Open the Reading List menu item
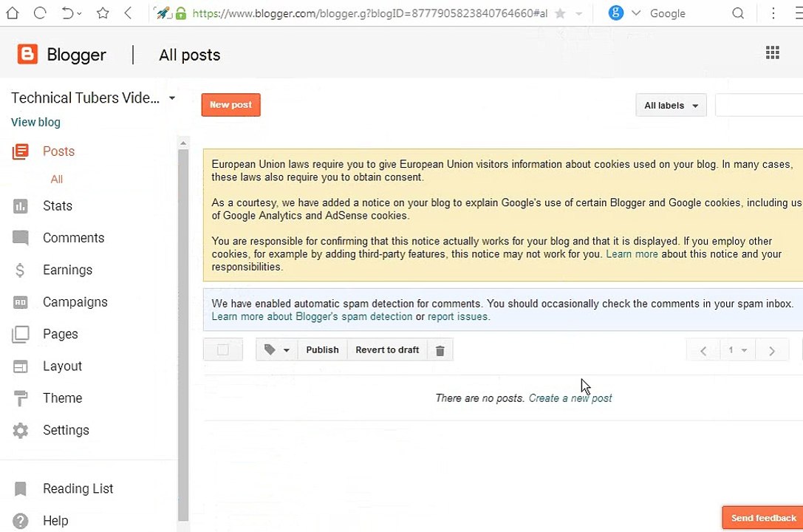803x532 pixels. coord(78,488)
